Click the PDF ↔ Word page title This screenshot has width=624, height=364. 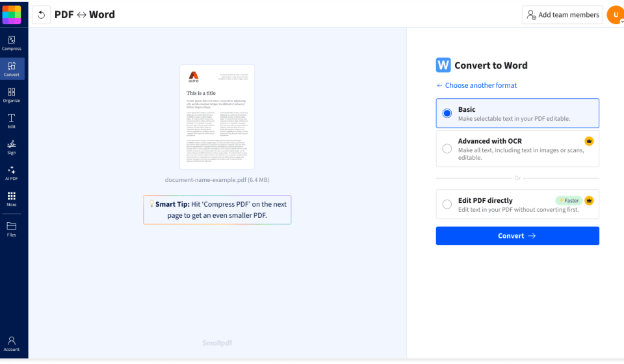click(x=84, y=15)
